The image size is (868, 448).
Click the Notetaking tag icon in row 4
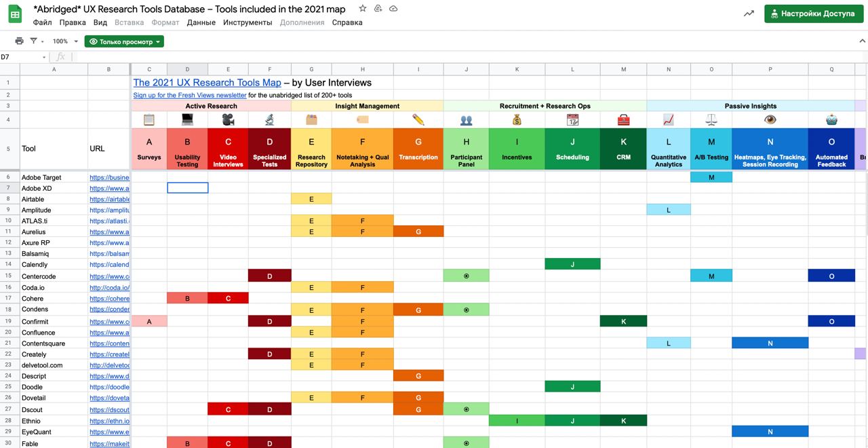(362, 119)
